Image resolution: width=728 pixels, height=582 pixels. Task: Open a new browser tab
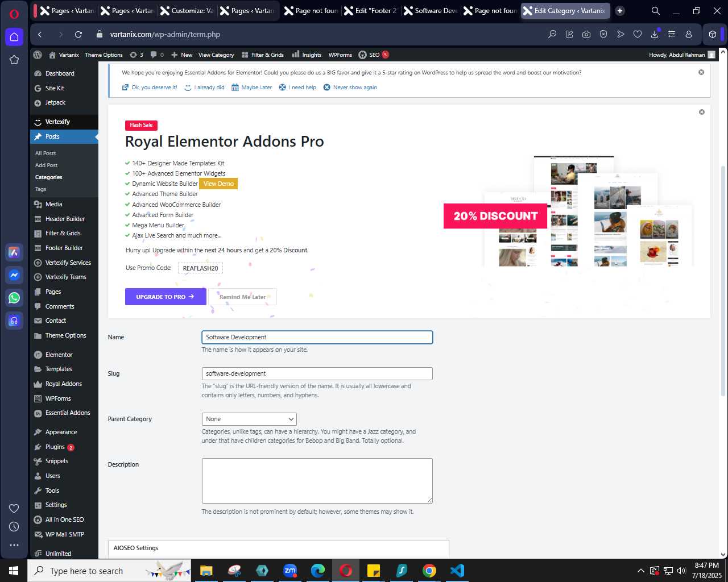pos(620,11)
